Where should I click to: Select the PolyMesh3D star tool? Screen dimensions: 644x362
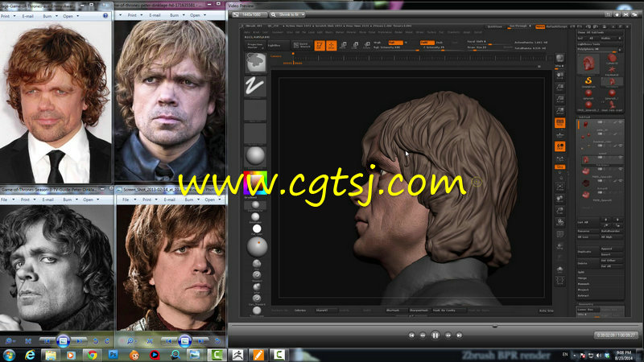click(612, 70)
